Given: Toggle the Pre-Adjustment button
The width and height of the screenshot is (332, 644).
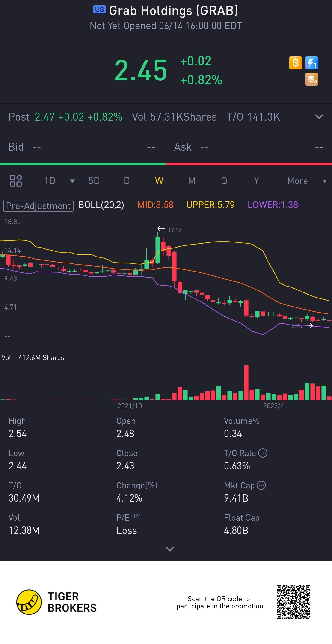Looking at the screenshot, I should point(38,206).
